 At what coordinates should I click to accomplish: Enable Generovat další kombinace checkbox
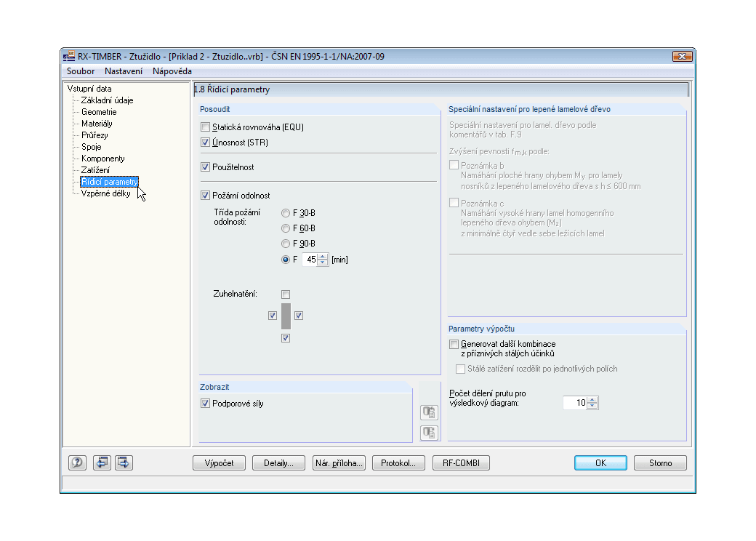[454, 344]
